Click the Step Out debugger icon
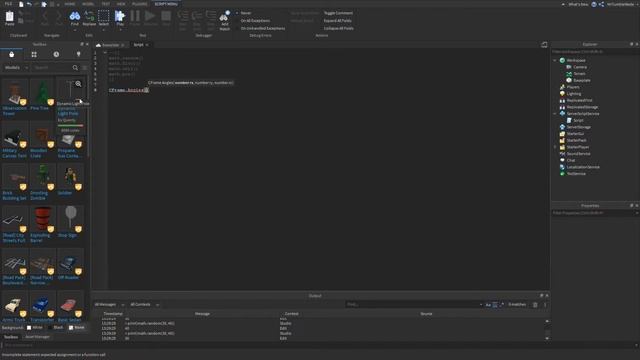The width and height of the screenshot is (640, 360). tap(211, 16)
